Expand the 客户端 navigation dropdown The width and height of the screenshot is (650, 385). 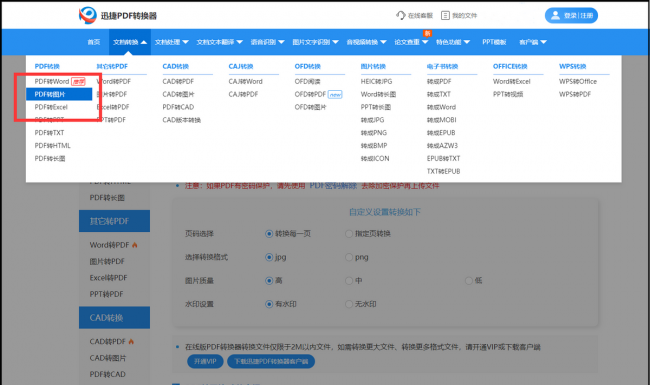[x=533, y=42]
